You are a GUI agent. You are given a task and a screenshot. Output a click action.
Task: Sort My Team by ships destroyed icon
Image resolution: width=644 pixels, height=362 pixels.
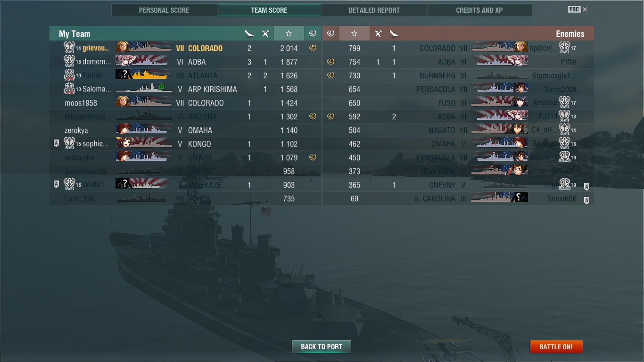[249, 33]
